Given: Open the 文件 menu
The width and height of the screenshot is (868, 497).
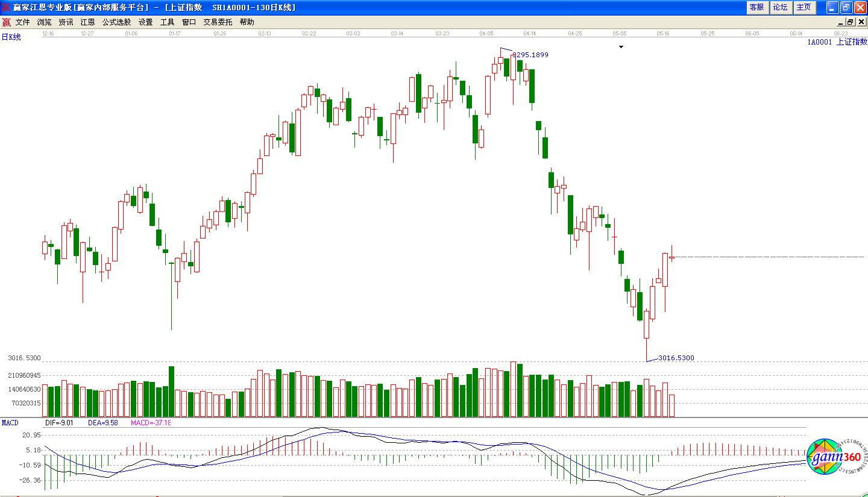Looking at the screenshot, I should 23,22.
